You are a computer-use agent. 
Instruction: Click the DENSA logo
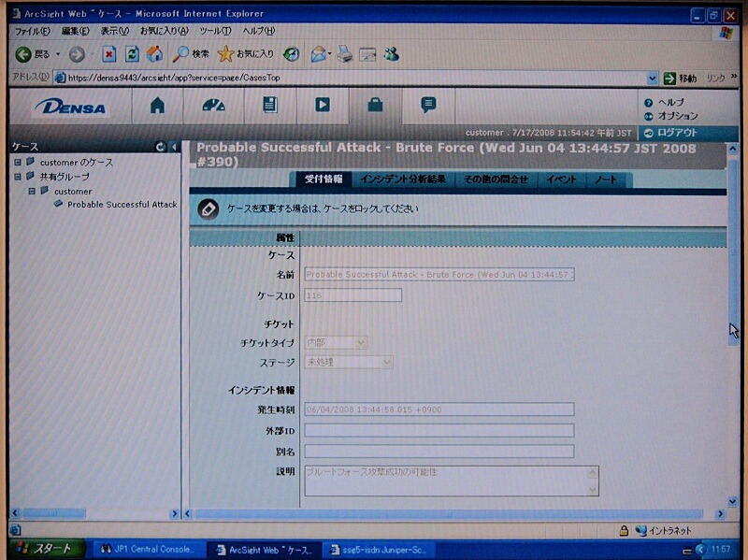71,107
